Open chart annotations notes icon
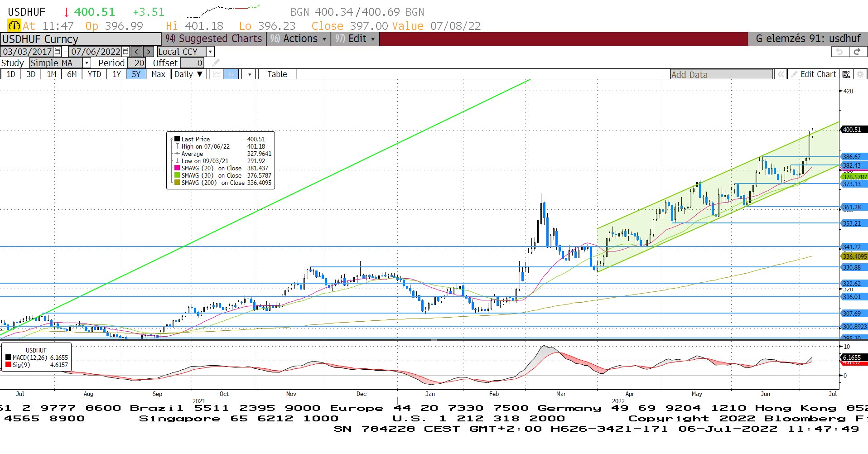The height and width of the screenshot is (454, 868). point(846,74)
